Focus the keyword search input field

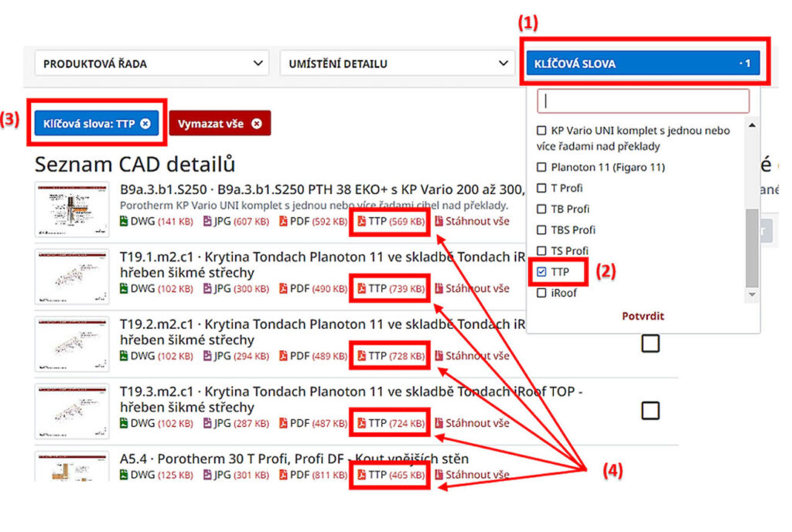[x=643, y=101]
